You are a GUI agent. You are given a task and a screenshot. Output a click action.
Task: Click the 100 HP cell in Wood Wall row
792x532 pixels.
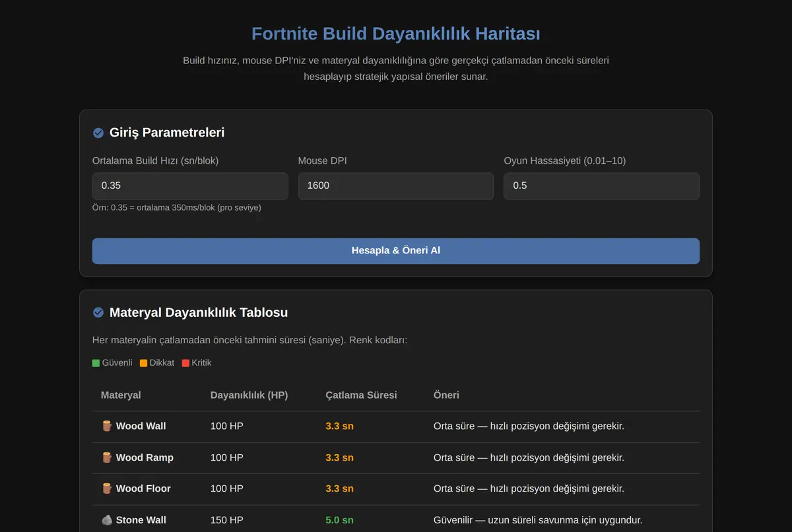click(x=227, y=426)
